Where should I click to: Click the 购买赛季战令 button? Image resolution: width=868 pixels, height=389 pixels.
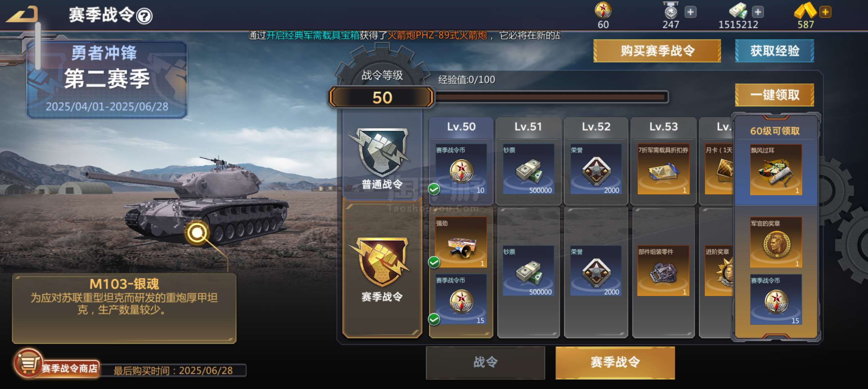tap(657, 51)
